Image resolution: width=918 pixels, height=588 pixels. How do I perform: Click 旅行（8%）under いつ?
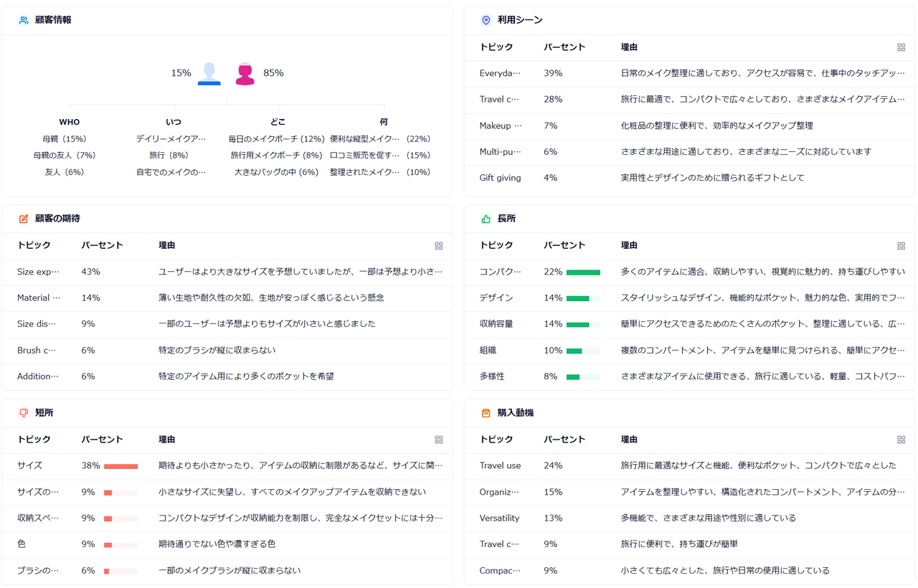(x=169, y=156)
